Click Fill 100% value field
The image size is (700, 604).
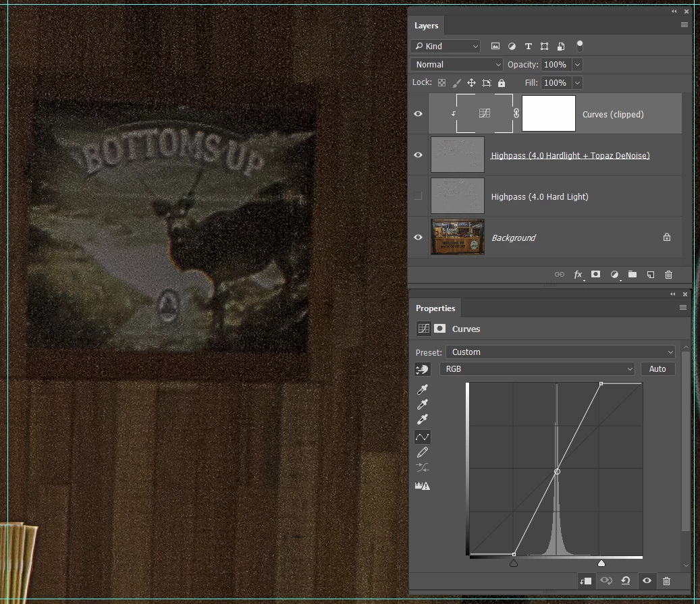point(556,83)
